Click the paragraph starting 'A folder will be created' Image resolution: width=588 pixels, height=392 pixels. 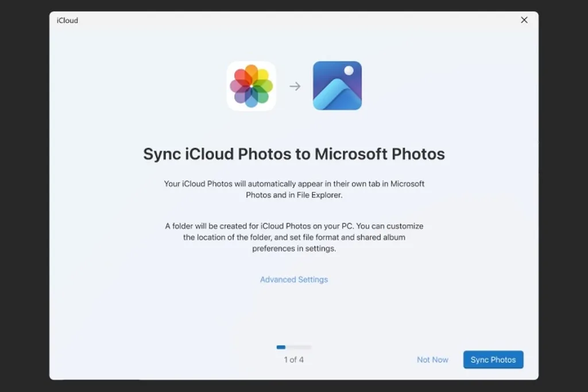pos(294,237)
